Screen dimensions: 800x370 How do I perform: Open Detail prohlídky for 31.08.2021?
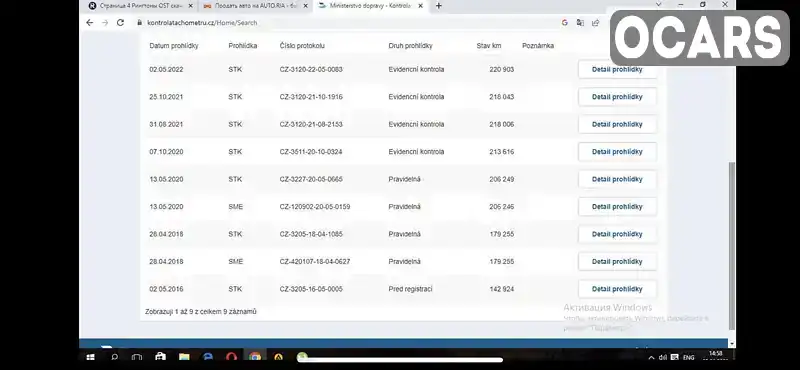click(x=617, y=125)
